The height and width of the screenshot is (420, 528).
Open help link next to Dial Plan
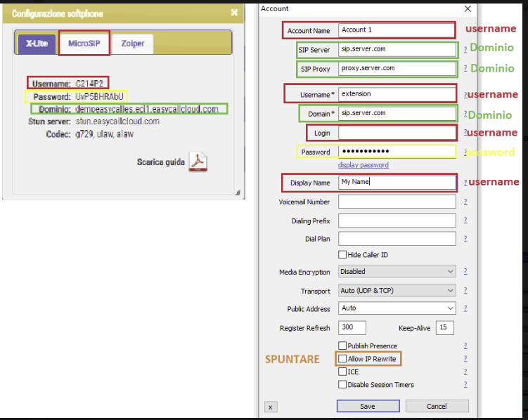465,238
